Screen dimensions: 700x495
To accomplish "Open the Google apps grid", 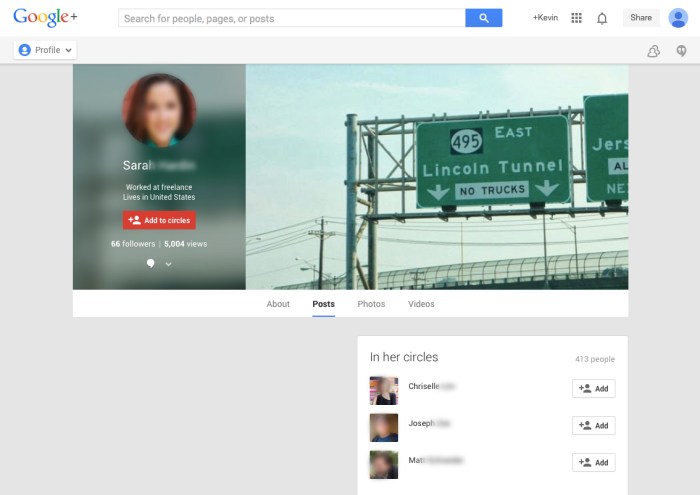I will [x=576, y=18].
